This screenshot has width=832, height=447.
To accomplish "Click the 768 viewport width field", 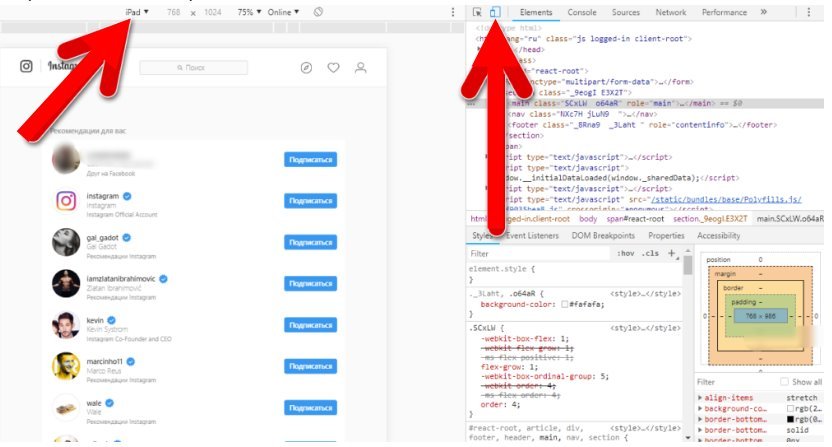I will click(x=174, y=12).
